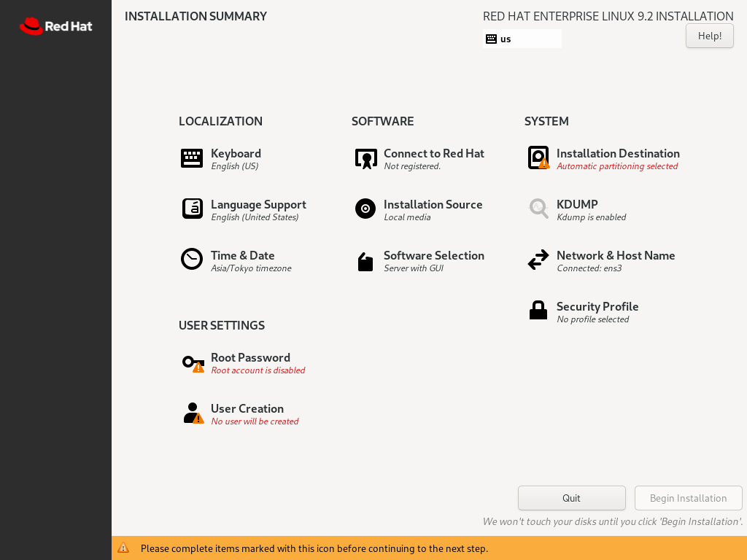The width and height of the screenshot is (747, 560).
Task: Select the Software Selection package icon
Action: pyautogui.click(x=365, y=260)
